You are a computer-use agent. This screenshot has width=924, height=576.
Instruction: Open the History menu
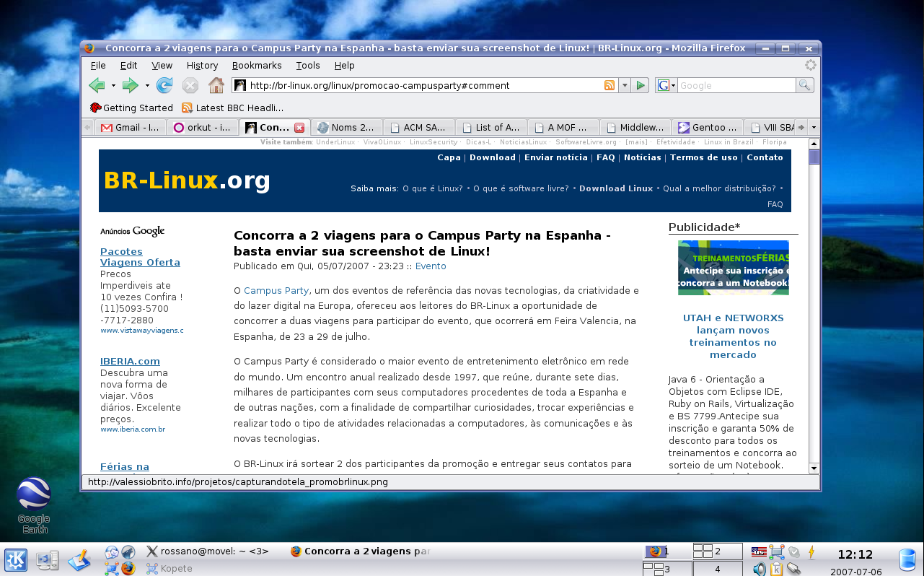pyautogui.click(x=202, y=65)
